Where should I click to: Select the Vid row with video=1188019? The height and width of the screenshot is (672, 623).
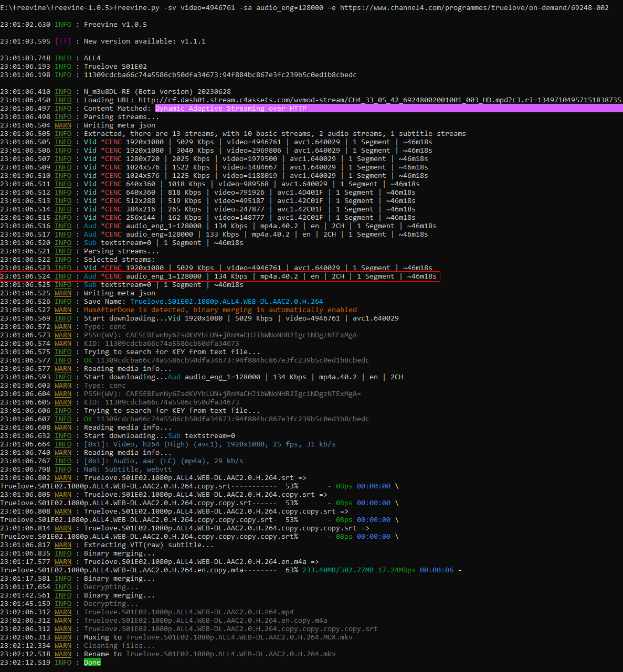click(x=256, y=176)
